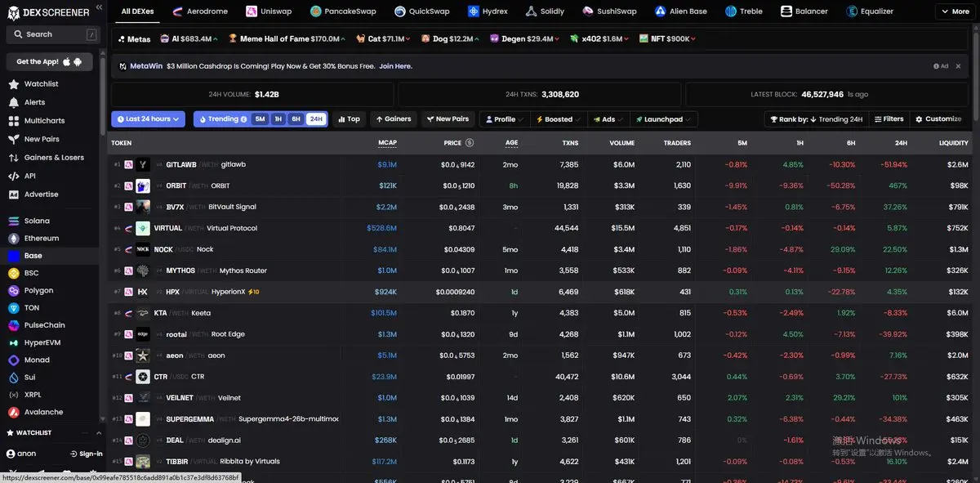
Task: Click the Get the App button
Action: (x=49, y=61)
